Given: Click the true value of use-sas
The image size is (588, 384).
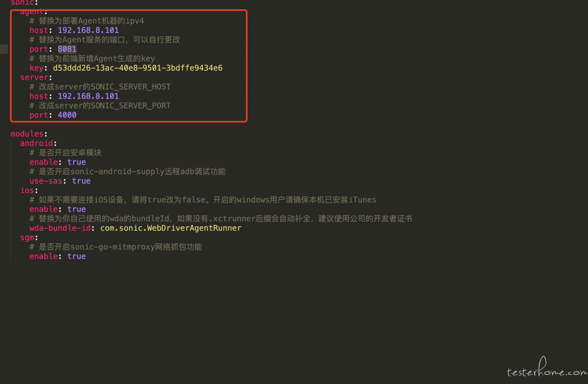Looking at the screenshot, I should point(81,181).
